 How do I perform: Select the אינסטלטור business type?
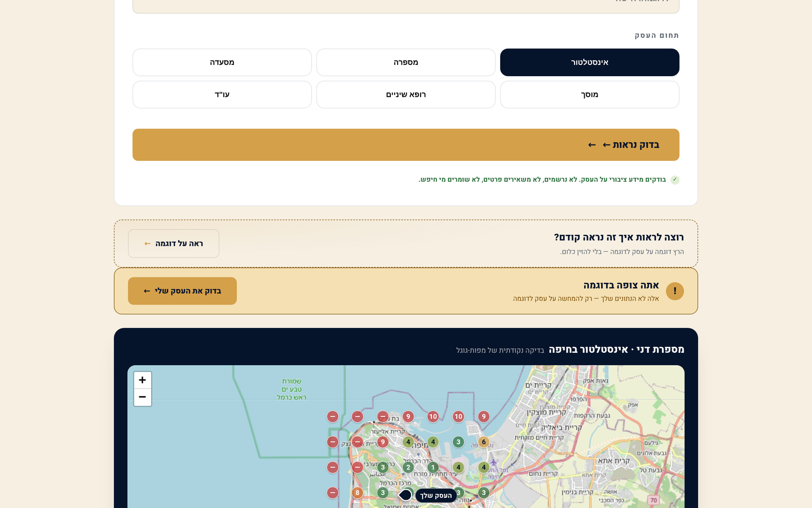coord(589,62)
